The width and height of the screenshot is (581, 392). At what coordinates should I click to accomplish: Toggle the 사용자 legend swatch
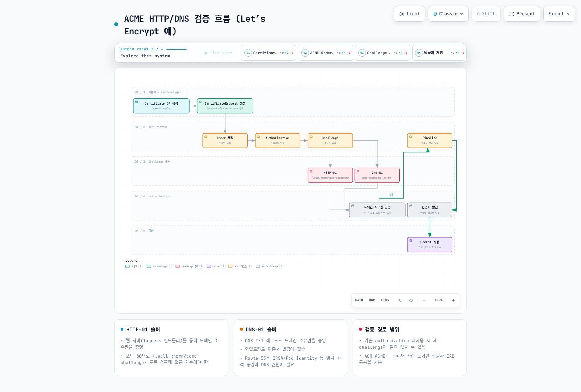127,266
